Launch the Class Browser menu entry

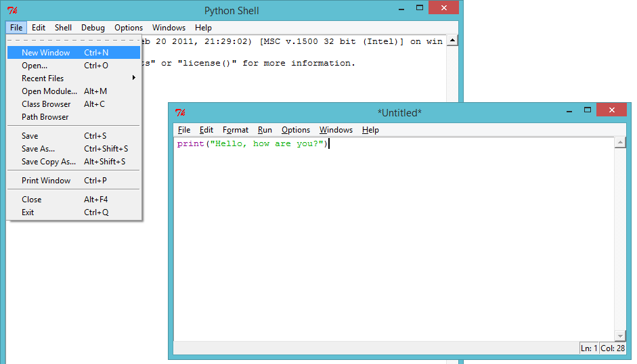point(46,104)
